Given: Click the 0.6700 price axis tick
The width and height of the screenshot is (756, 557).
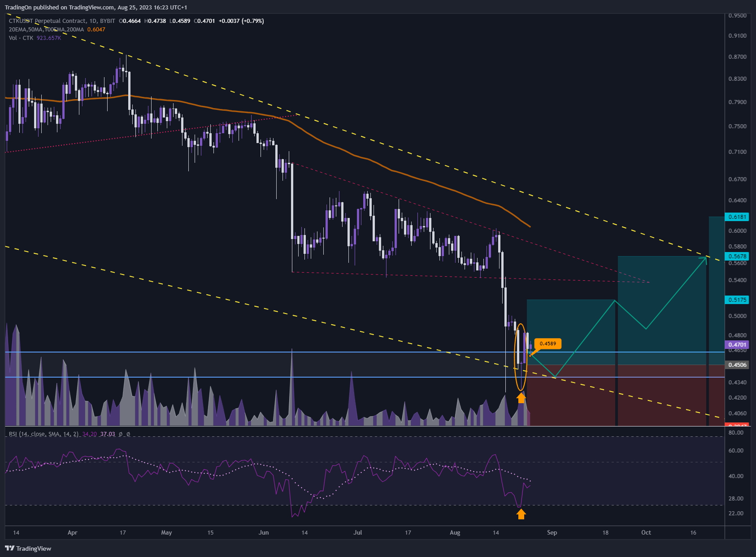Looking at the screenshot, I should point(738,179).
